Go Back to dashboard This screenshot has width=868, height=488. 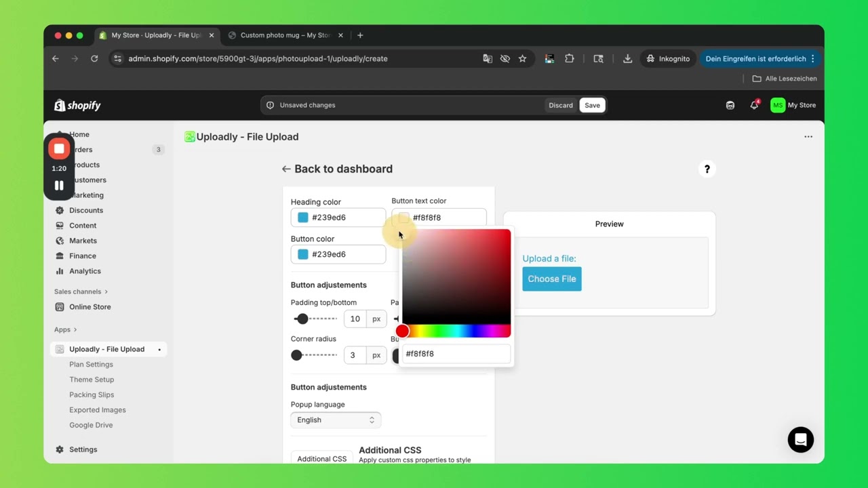pos(343,169)
